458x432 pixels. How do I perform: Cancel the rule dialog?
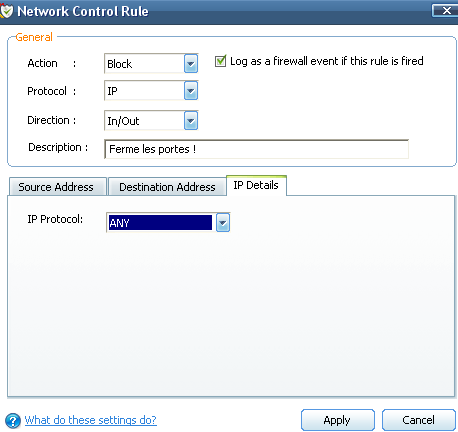pyautogui.click(x=419, y=420)
